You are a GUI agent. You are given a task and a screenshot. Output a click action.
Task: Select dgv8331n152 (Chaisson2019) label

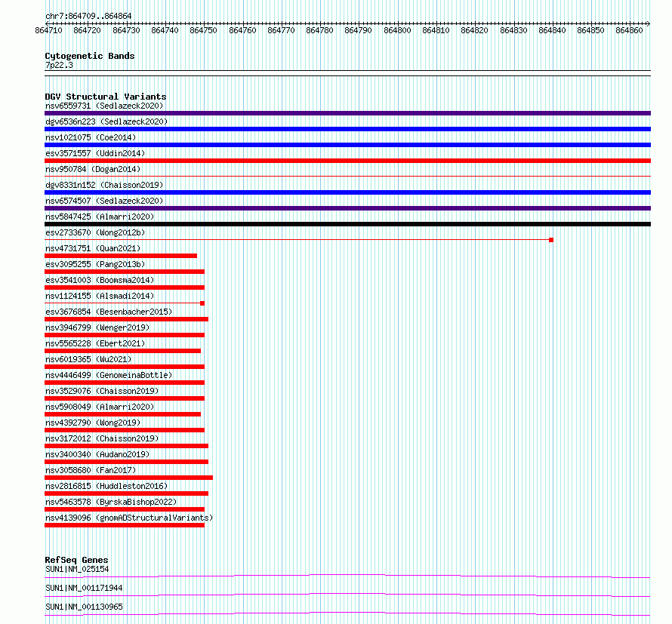104,185
